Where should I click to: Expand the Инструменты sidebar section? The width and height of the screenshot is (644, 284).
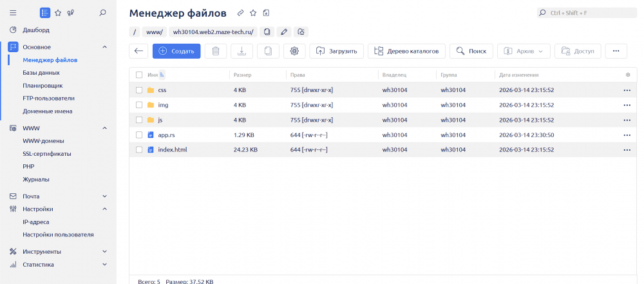[104, 251]
